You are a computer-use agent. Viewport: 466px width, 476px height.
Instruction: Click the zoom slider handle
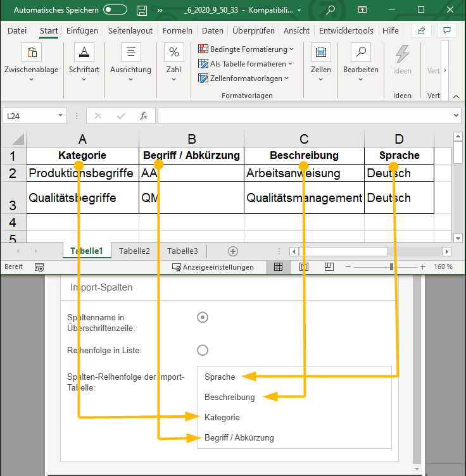[x=391, y=267]
